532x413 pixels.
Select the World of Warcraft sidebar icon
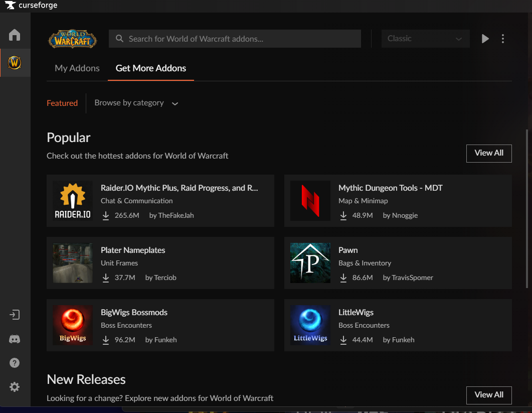click(15, 63)
